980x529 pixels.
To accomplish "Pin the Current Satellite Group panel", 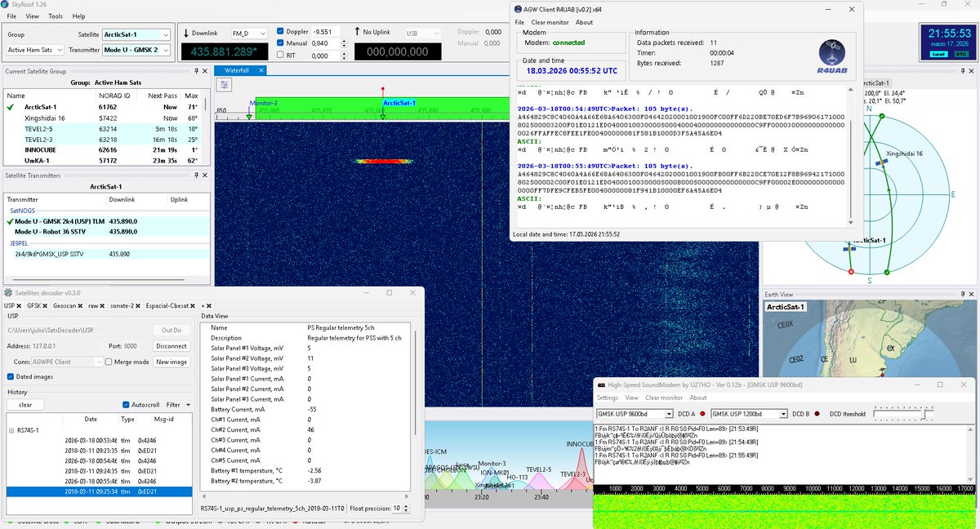I will tap(196, 71).
